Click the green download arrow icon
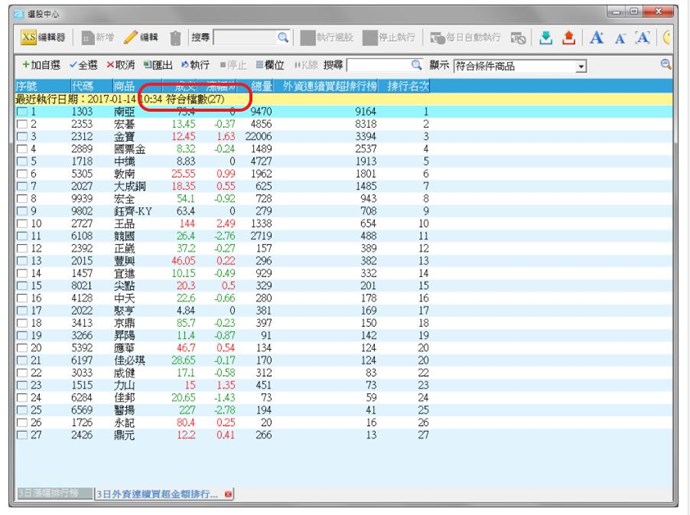This screenshot has height=515, width=690. [546, 37]
